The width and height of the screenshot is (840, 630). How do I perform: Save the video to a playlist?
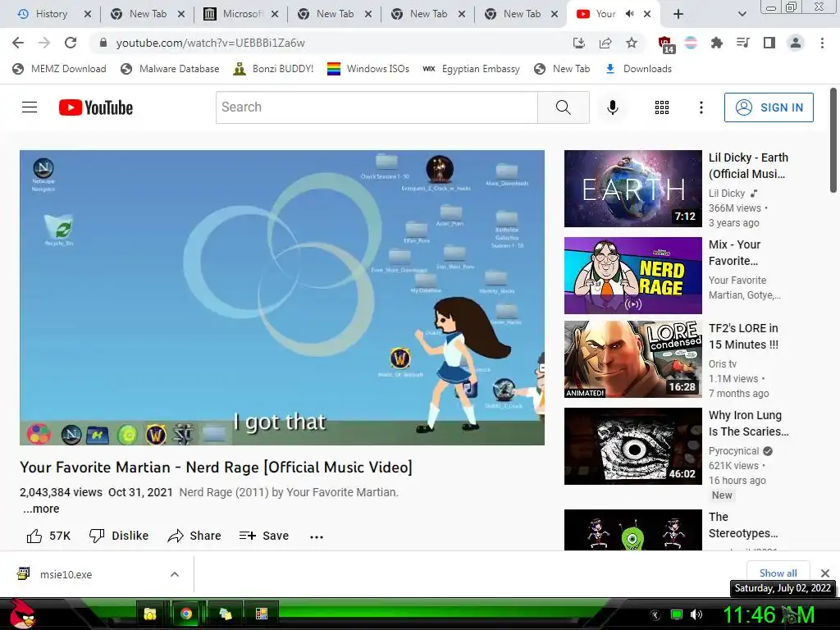[x=263, y=536]
